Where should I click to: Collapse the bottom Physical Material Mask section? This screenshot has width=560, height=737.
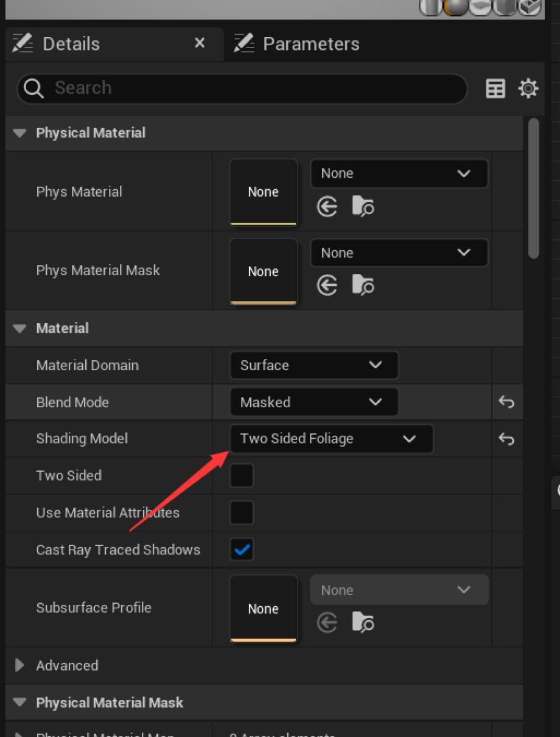20,702
